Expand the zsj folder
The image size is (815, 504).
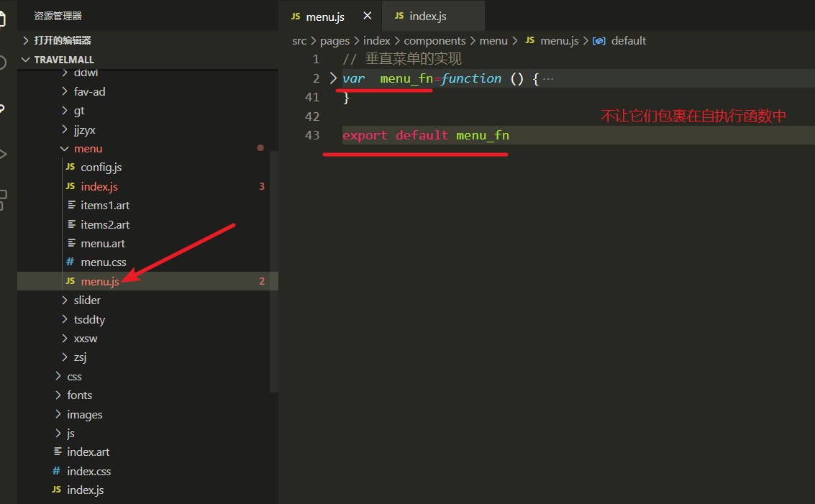click(x=65, y=357)
